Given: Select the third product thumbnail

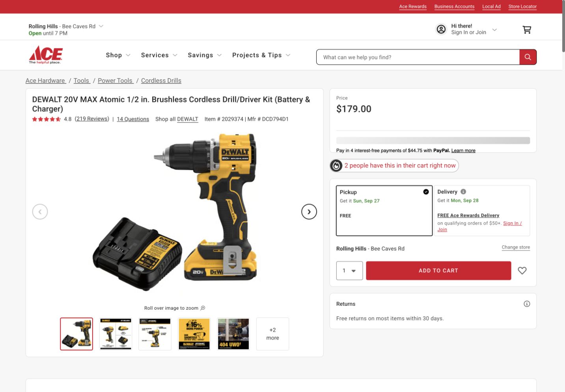Looking at the screenshot, I should (155, 334).
